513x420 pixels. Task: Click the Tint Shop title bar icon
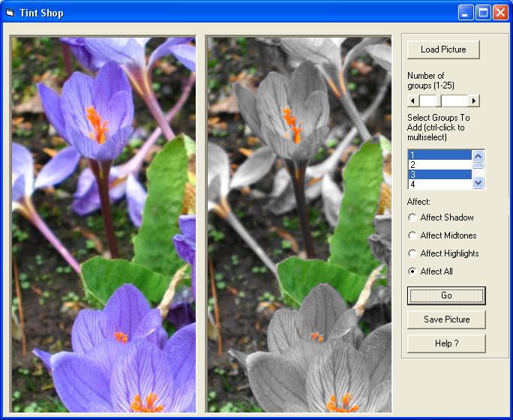click(x=10, y=13)
